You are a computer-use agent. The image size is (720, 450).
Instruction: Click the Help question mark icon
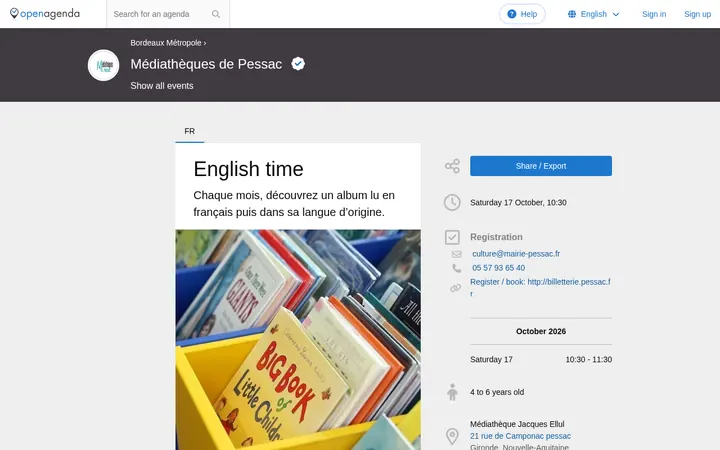[x=512, y=14]
